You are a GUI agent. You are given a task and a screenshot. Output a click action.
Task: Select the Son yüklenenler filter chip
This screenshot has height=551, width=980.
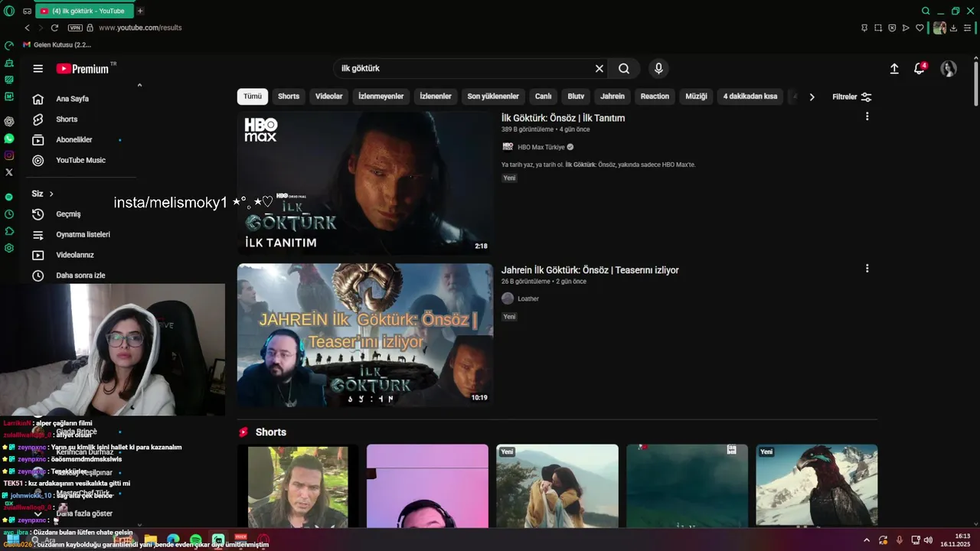493,96
